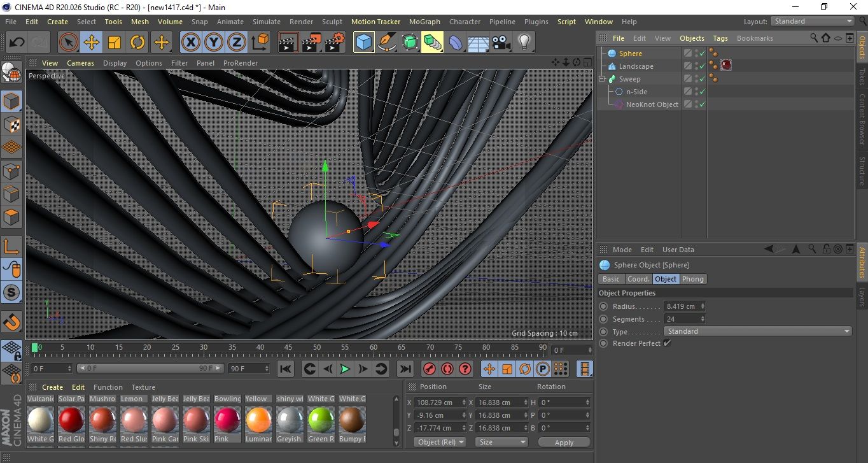Image resolution: width=868 pixels, height=463 pixels.
Task: Click the Radius value input field
Action: (681, 306)
